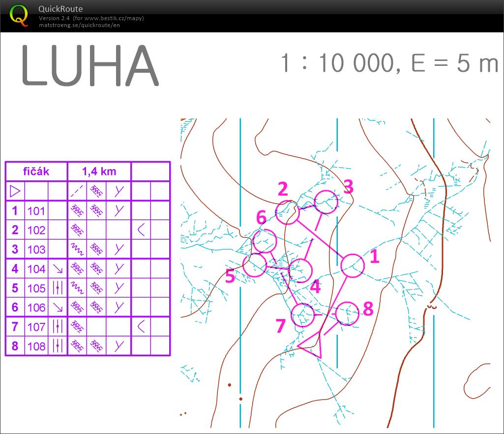Select control code 105 in the table

[x=36, y=288]
